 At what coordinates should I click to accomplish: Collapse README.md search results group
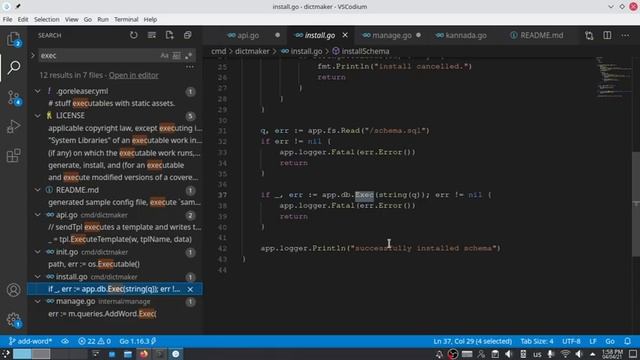click(x=38, y=190)
